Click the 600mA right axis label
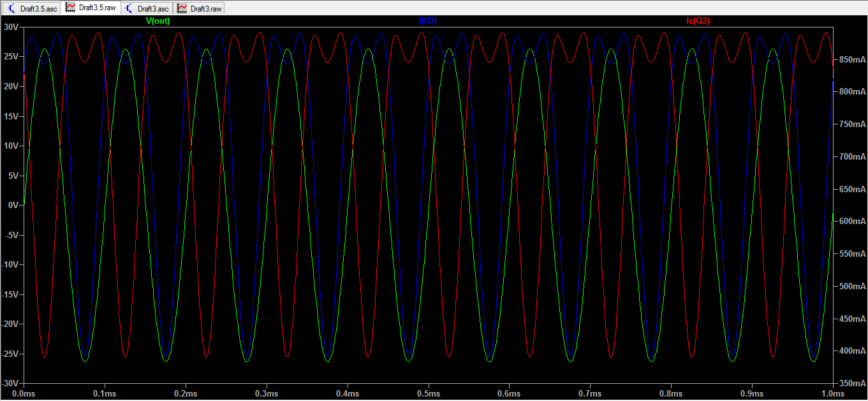 click(851, 222)
